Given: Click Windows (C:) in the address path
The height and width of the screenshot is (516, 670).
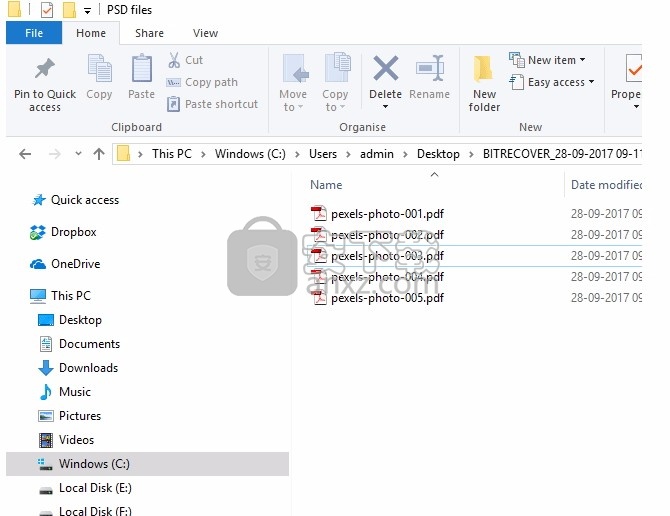Looking at the screenshot, I should (x=250, y=154).
